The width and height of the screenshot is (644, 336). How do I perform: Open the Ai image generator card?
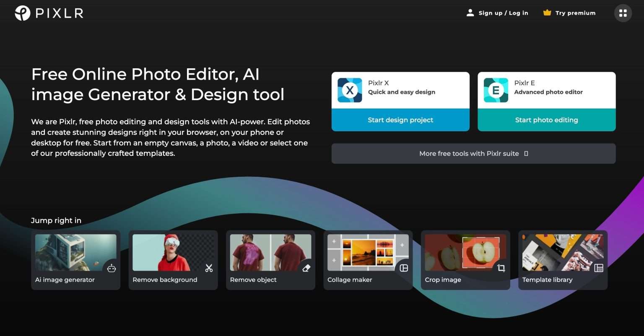click(75, 260)
